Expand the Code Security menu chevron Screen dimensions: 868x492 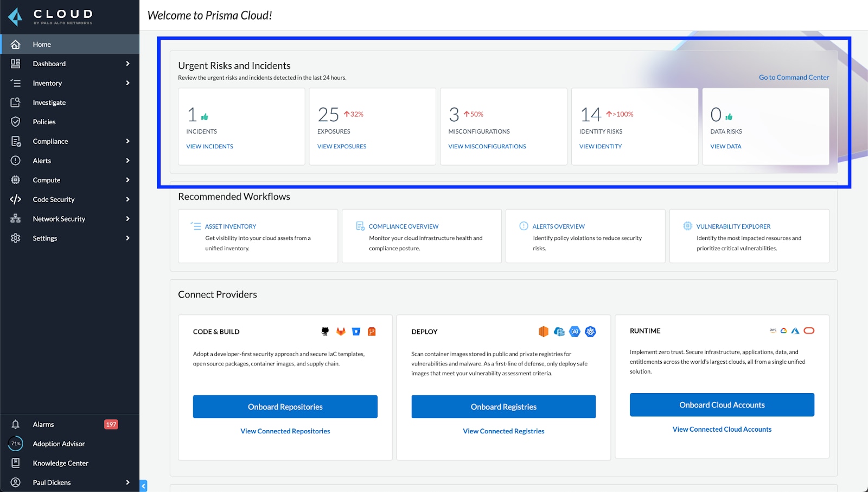click(x=127, y=199)
